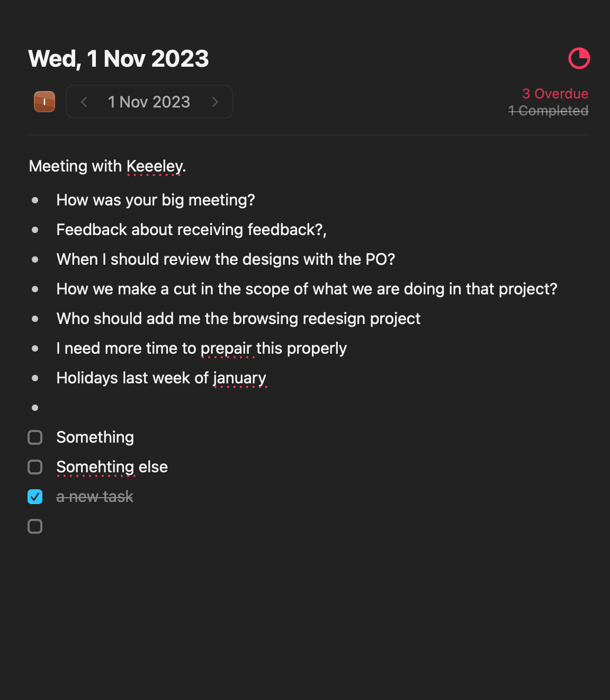Show the 1 Completed tasks
This screenshot has width=610, height=700.
[548, 111]
